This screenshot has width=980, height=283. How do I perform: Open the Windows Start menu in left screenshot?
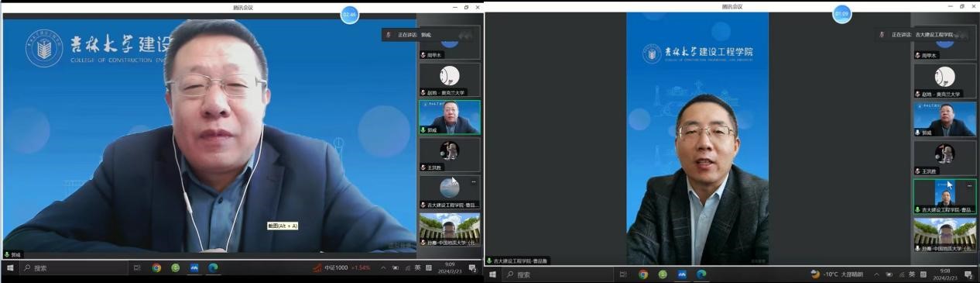click(x=10, y=267)
